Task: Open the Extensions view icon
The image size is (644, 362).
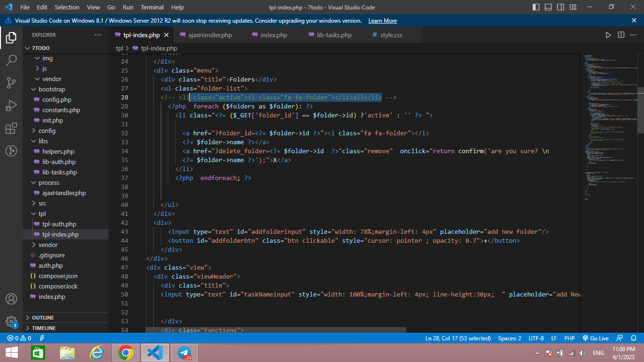Action: (11, 129)
